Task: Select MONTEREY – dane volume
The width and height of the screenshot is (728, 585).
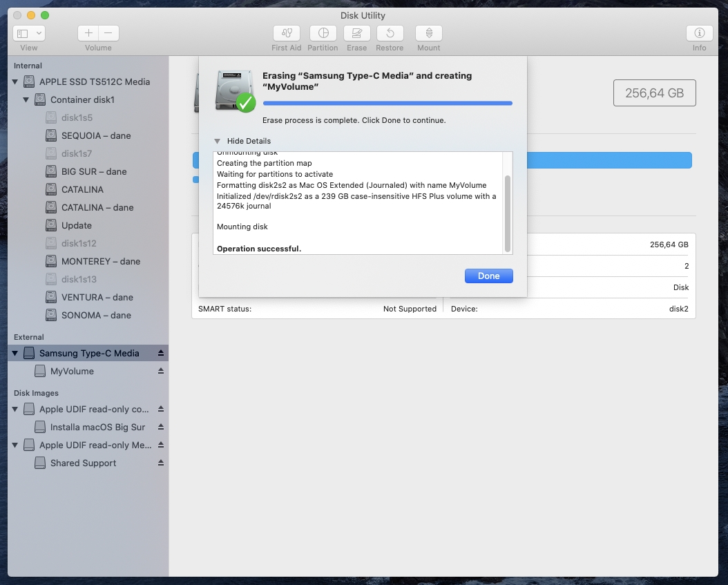Action: (88, 261)
